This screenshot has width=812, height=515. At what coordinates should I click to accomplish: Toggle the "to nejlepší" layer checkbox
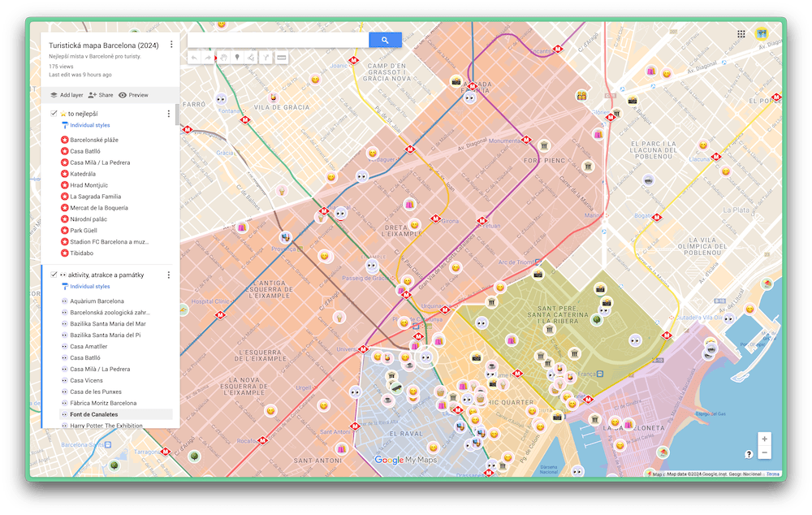click(54, 114)
